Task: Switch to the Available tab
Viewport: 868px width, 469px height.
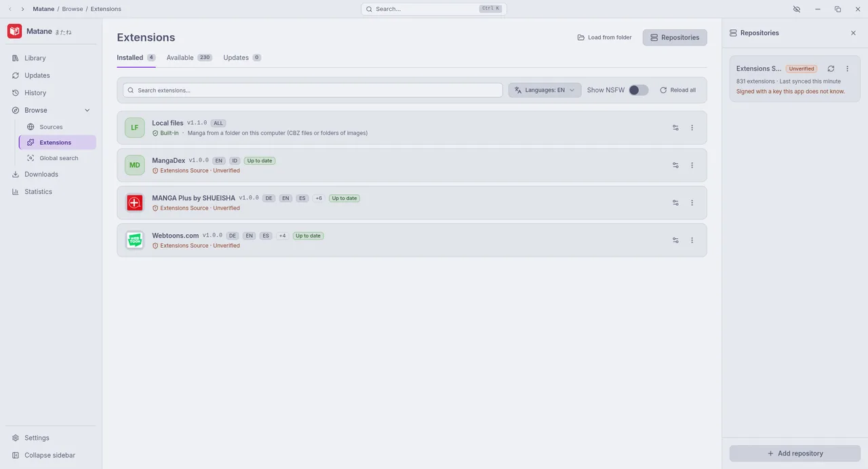Action: pos(189,58)
